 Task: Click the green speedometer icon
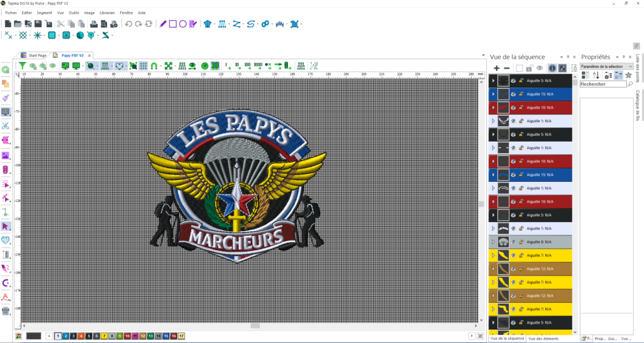[204, 65]
